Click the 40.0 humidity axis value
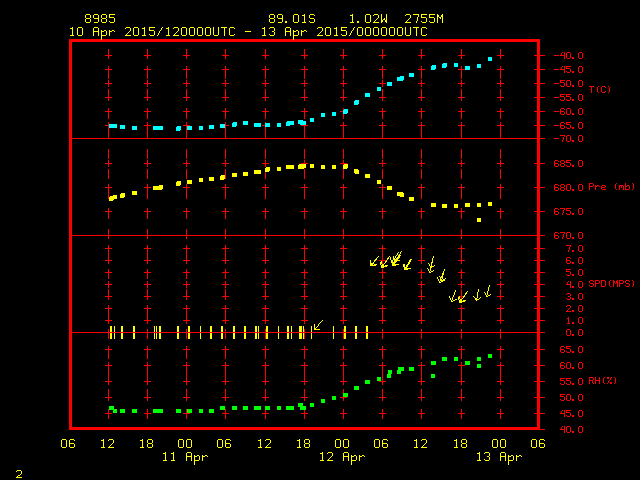 point(571,429)
